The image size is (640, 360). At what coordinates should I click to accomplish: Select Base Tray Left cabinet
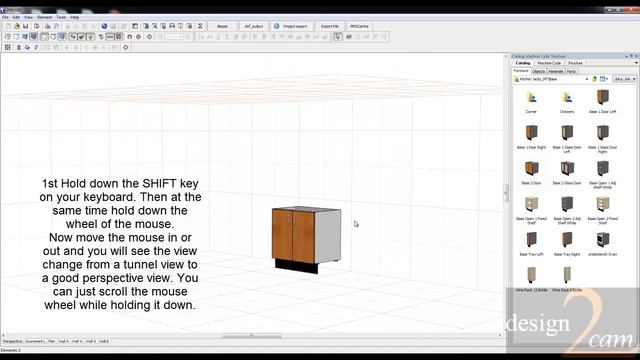point(531,244)
